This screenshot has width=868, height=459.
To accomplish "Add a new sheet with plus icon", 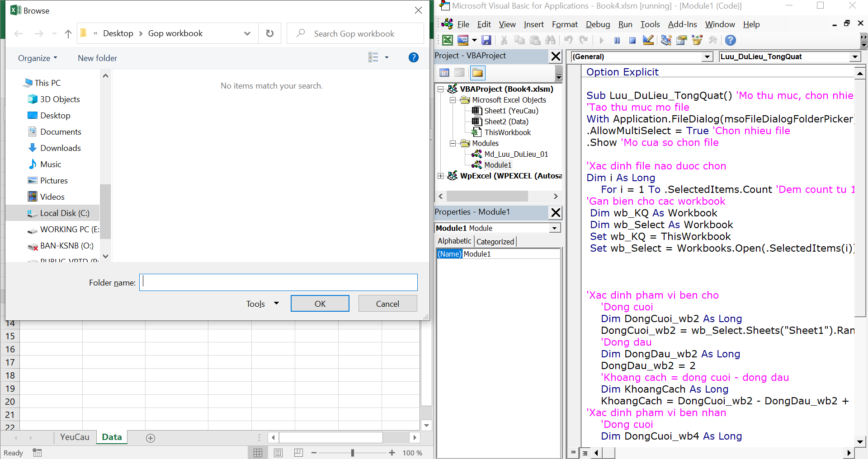I will 151,438.
